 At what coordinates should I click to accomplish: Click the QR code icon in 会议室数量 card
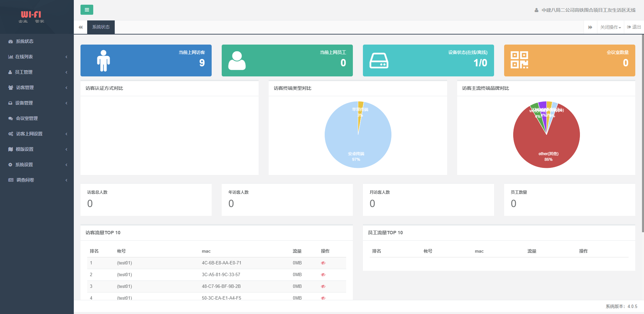[x=519, y=60]
